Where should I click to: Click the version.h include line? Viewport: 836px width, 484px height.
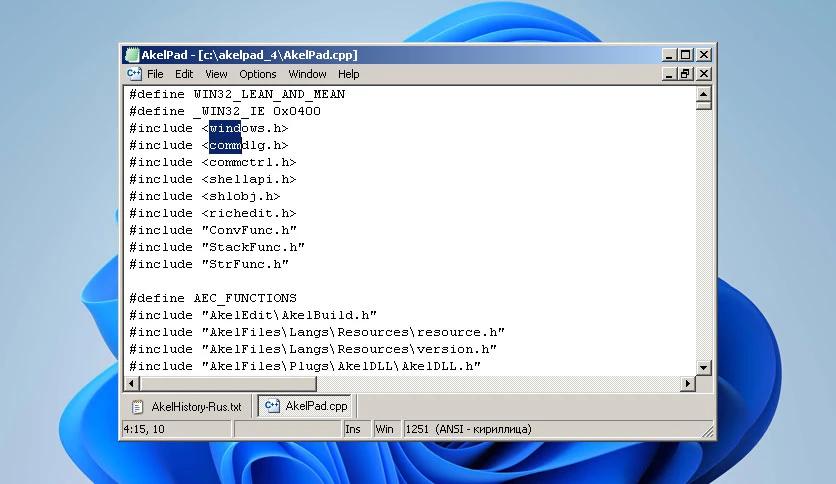[x=313, y=350]
